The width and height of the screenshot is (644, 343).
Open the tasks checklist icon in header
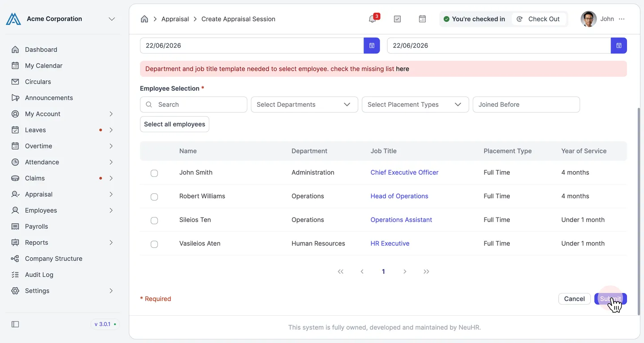(397, 19)
